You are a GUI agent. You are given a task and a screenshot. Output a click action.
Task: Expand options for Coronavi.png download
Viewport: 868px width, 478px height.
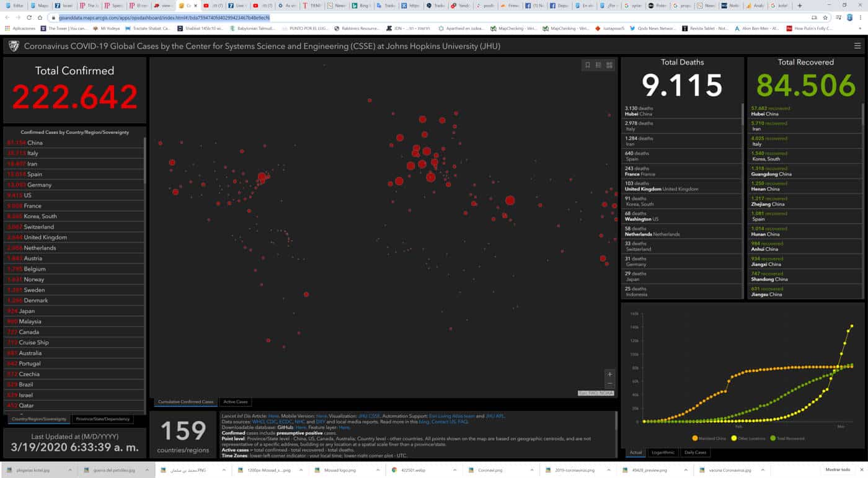531,470
